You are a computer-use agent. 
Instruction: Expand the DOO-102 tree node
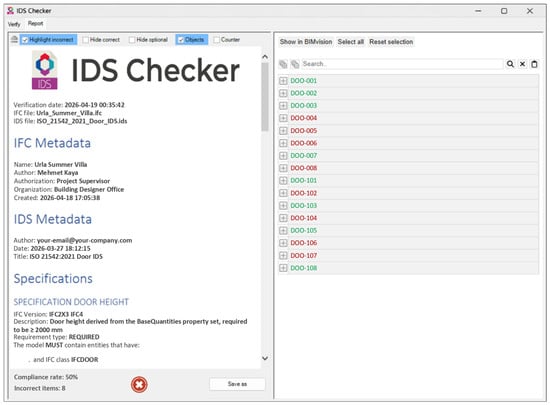(x=283, y=193)
